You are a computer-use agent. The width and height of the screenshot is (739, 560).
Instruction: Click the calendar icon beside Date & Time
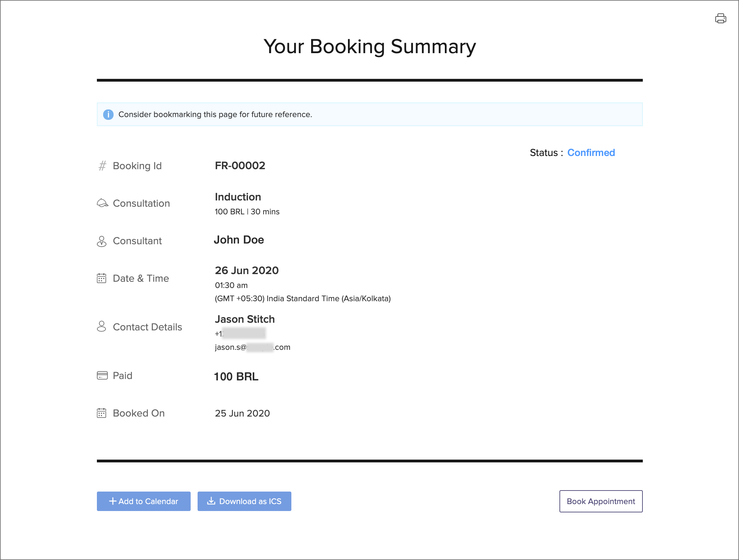[101, 278]
